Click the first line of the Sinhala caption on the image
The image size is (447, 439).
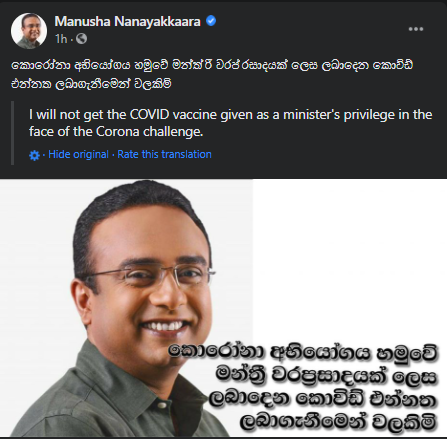click(x=303, y=354)
